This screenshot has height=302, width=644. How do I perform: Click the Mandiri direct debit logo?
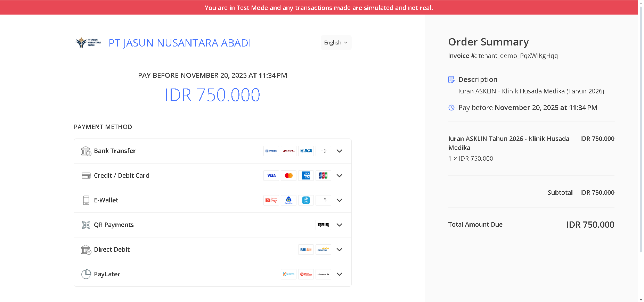click(x=323, y=250)
